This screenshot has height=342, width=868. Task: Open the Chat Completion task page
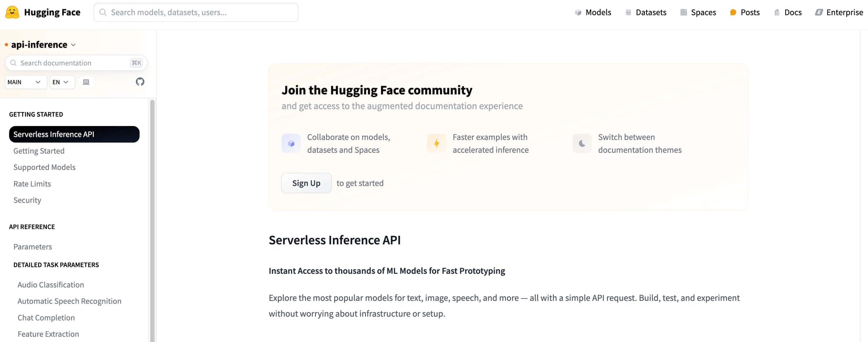tap(46, 318)
